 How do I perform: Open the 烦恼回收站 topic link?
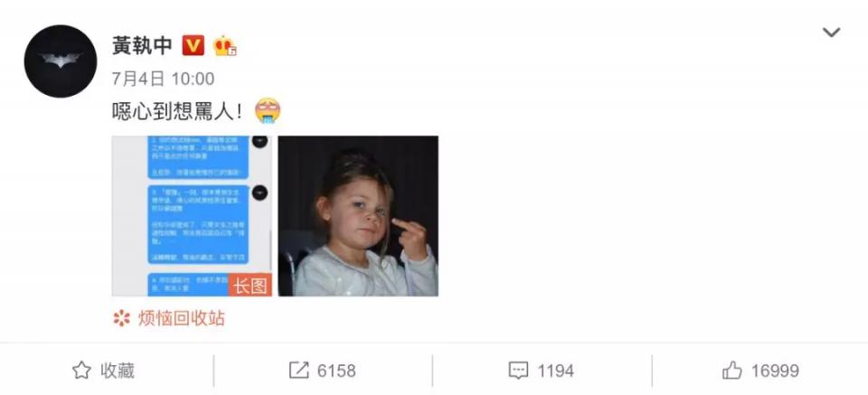(182, 319)
